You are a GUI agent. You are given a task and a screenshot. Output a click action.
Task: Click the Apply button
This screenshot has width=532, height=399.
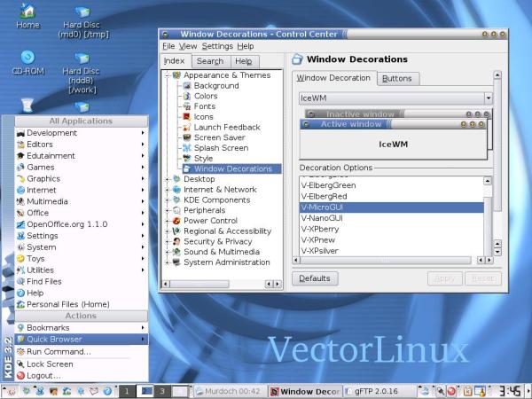445,278
